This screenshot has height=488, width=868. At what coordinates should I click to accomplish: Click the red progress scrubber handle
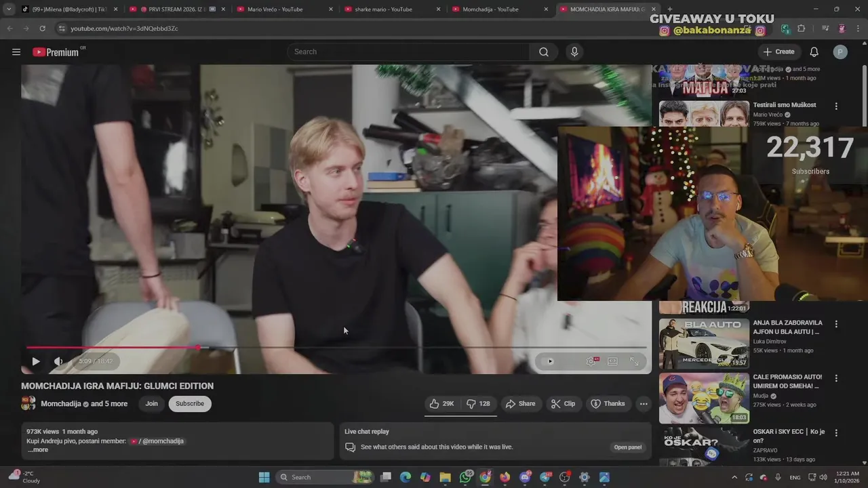point(198,348)
